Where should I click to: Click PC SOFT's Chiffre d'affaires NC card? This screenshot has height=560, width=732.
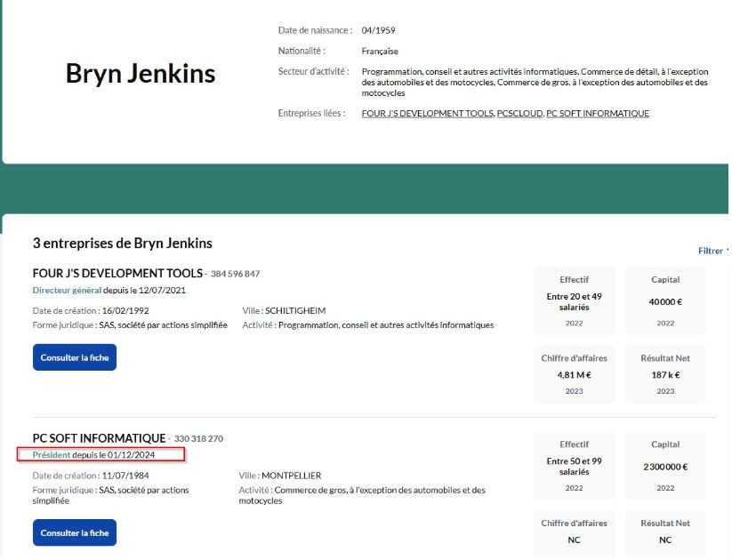(574, 532)
